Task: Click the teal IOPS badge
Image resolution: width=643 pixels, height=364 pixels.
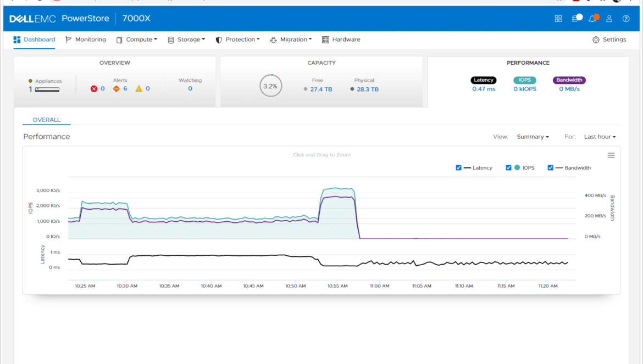Action: [525, 80]
